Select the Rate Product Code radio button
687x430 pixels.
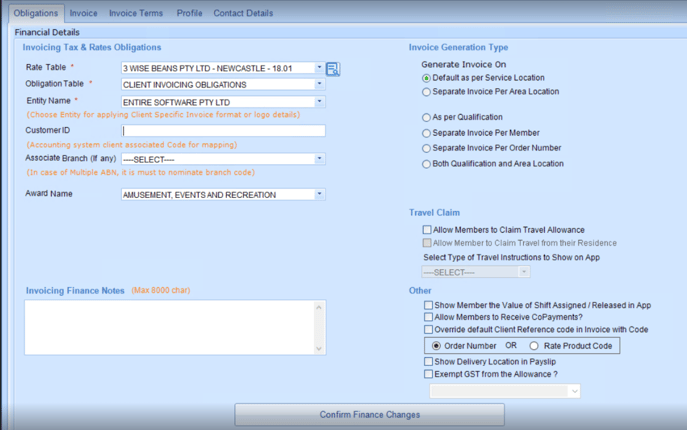(534, 346)
